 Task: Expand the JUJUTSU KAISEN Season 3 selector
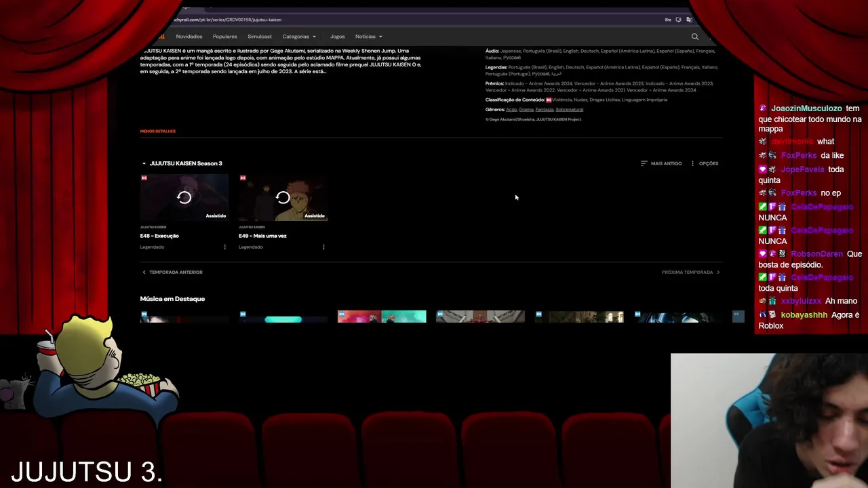(x=182, y=163)
